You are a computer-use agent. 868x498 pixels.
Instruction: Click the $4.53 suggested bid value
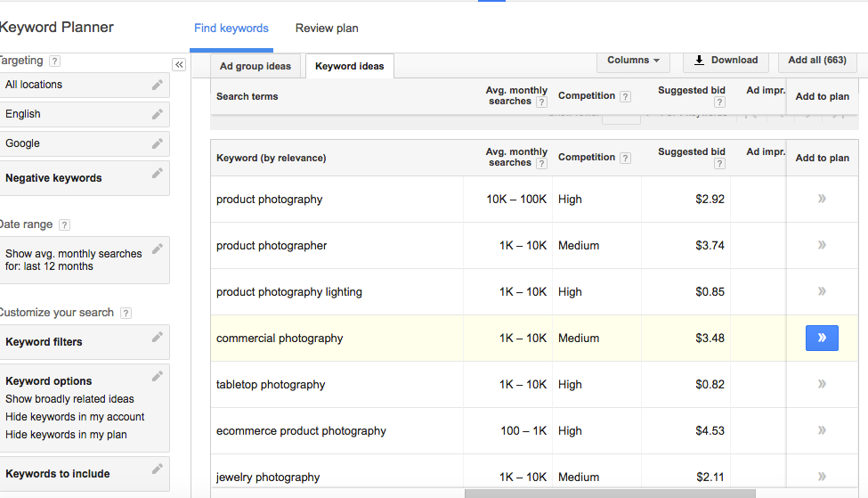click(x=710, y=430)
